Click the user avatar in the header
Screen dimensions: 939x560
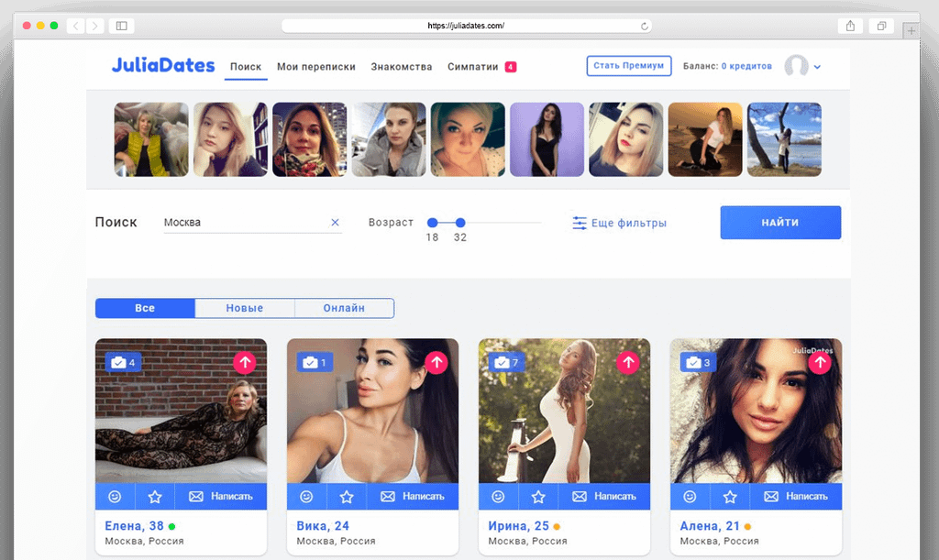click(x=797, y=66)
